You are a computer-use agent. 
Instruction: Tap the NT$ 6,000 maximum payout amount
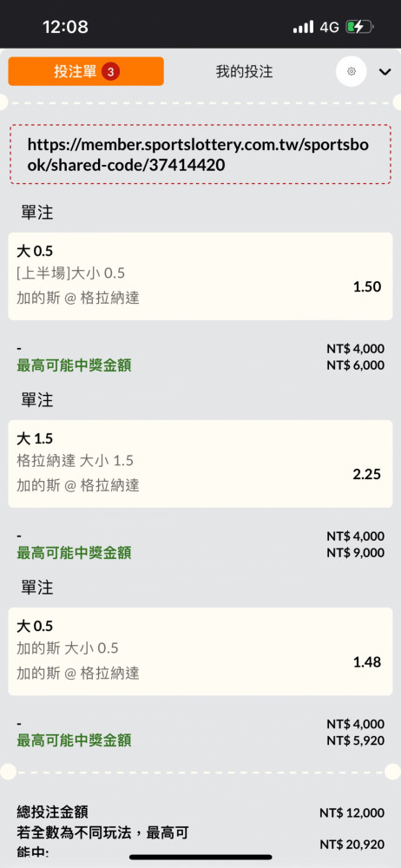355,365
